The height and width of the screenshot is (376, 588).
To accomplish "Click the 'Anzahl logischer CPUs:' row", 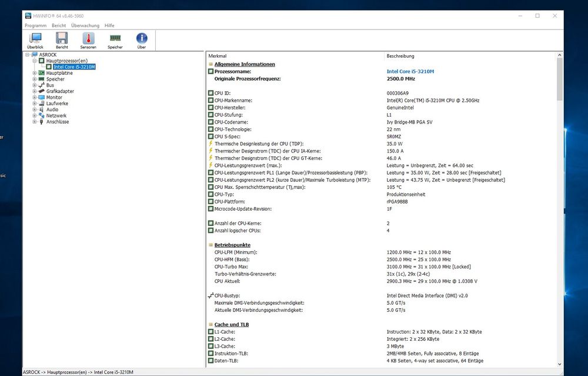I will point(238,231).
